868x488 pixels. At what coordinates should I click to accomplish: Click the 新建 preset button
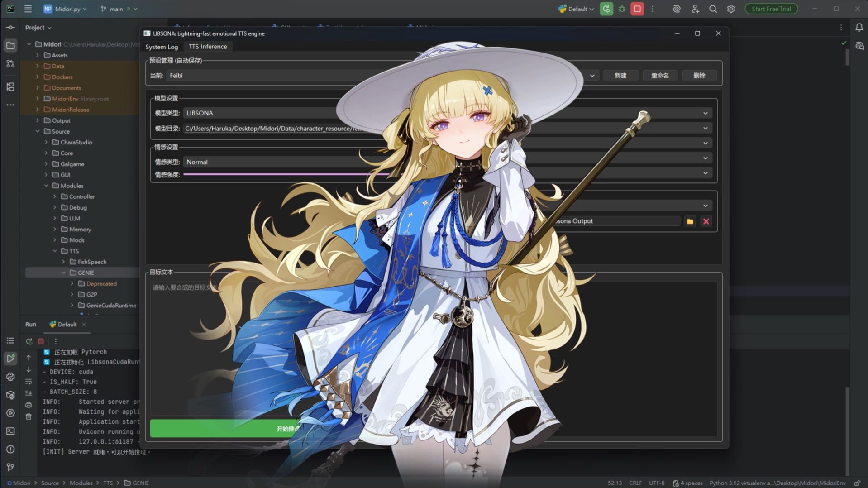coord(620,76)
